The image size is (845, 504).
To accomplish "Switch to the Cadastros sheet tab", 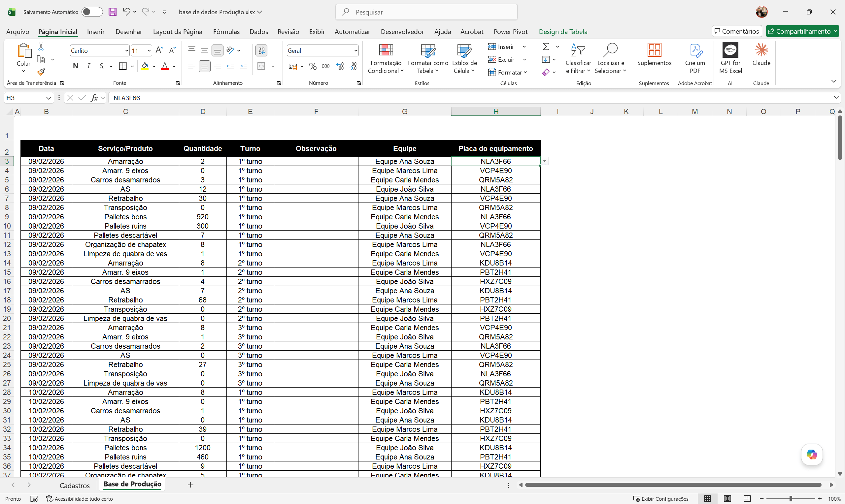I will 75,486.
